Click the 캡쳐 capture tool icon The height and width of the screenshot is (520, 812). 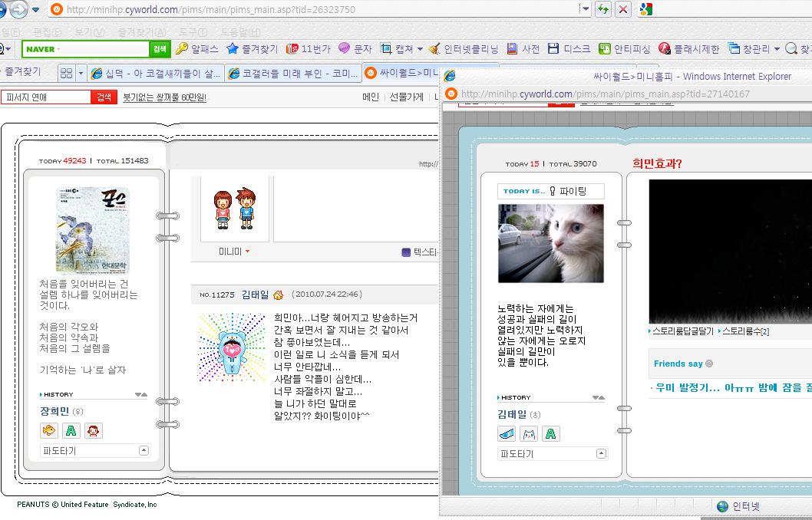point(386,48)
